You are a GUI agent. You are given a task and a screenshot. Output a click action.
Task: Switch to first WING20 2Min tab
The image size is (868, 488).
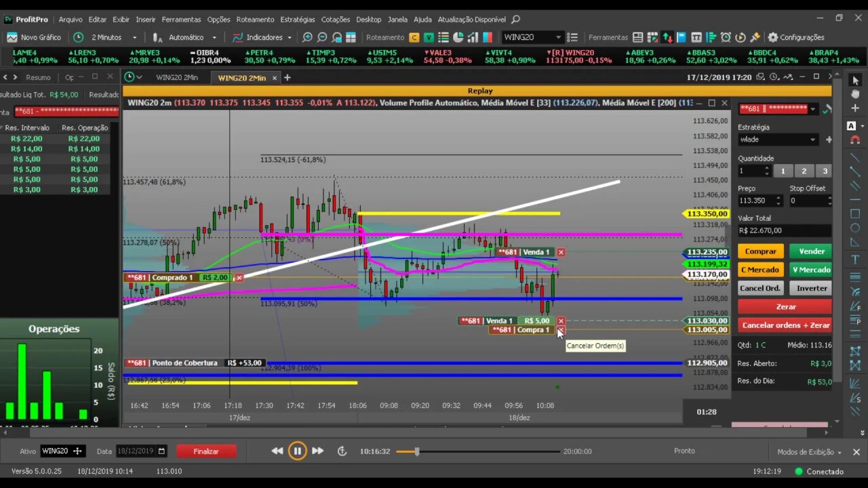pos(177,77)
